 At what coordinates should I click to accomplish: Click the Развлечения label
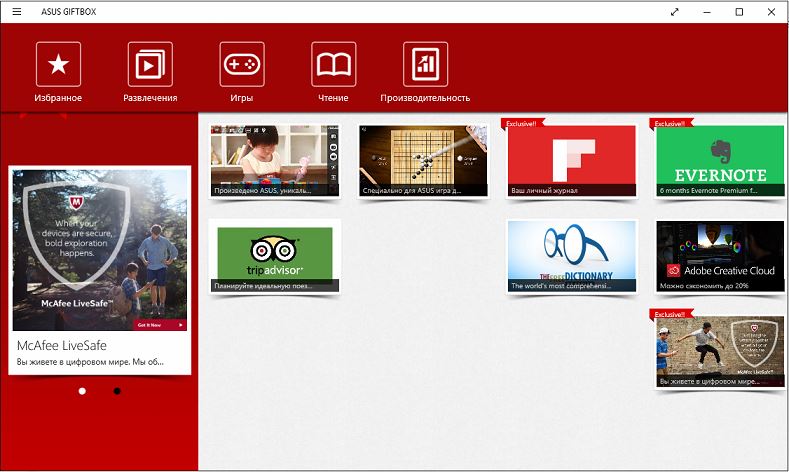coord(150,98)
